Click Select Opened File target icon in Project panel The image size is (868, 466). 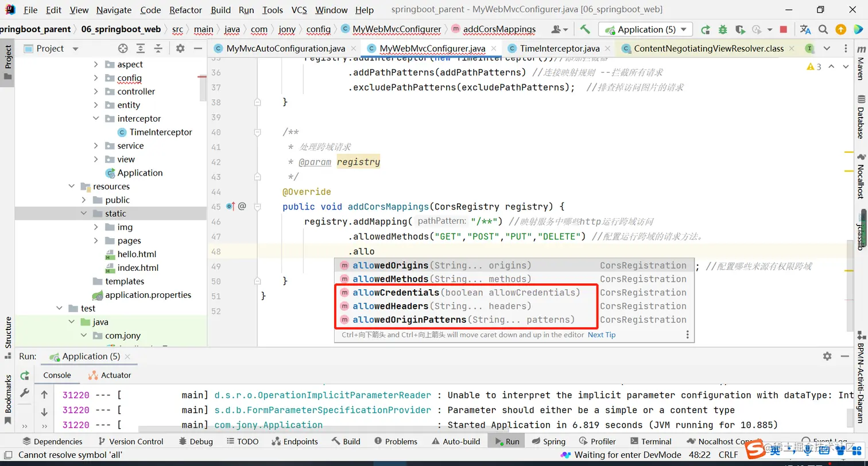pos(123,49)
